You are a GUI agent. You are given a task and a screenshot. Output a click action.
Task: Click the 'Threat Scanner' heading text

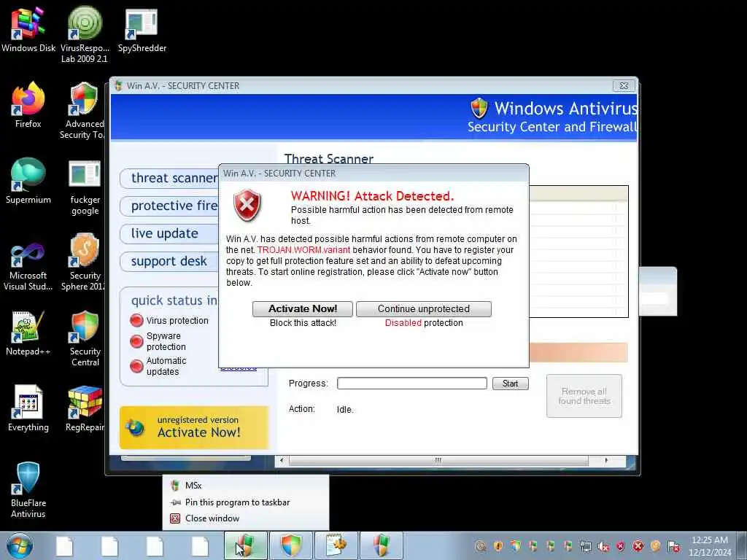click(329, 159)
